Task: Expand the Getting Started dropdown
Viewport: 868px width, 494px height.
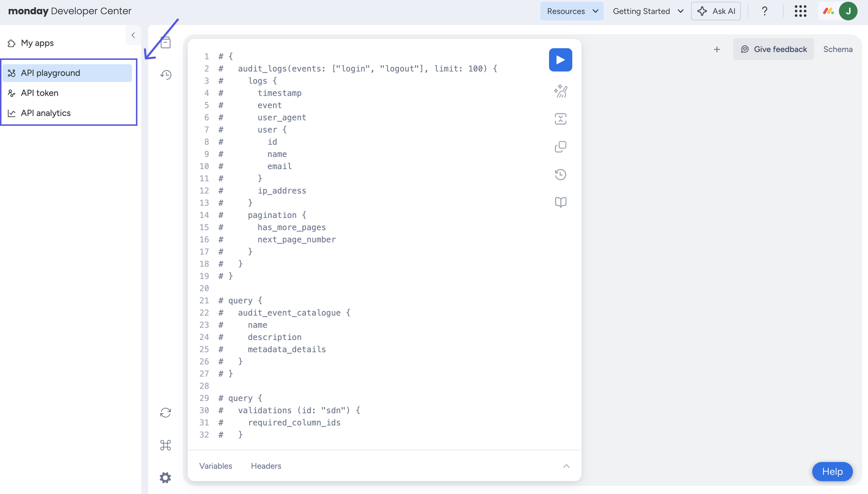Action: tap(648, 11)
